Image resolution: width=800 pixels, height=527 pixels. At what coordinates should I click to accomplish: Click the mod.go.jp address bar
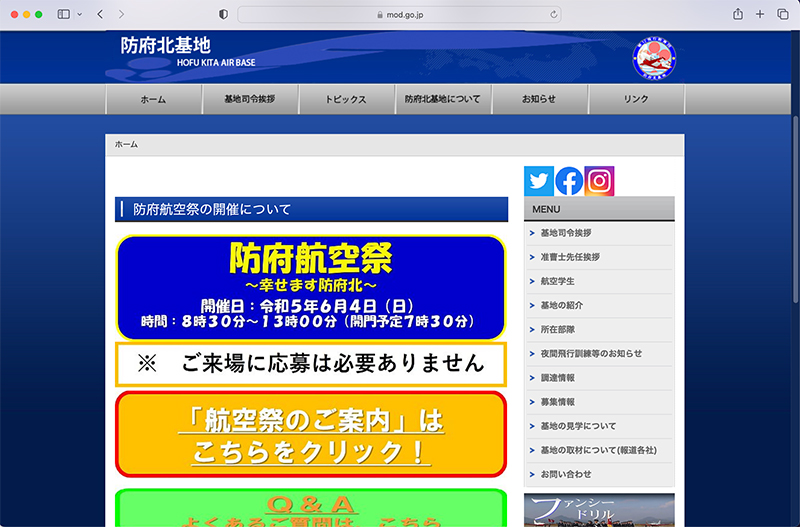pos(399,14)
